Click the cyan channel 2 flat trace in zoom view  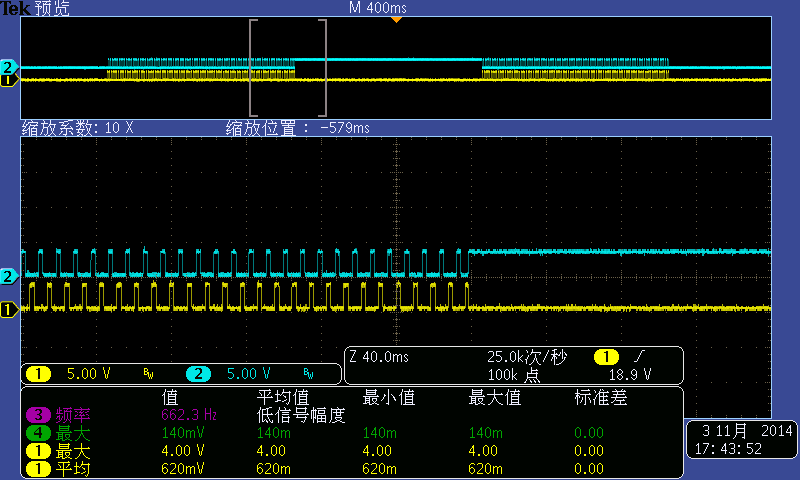coord(620,251)
